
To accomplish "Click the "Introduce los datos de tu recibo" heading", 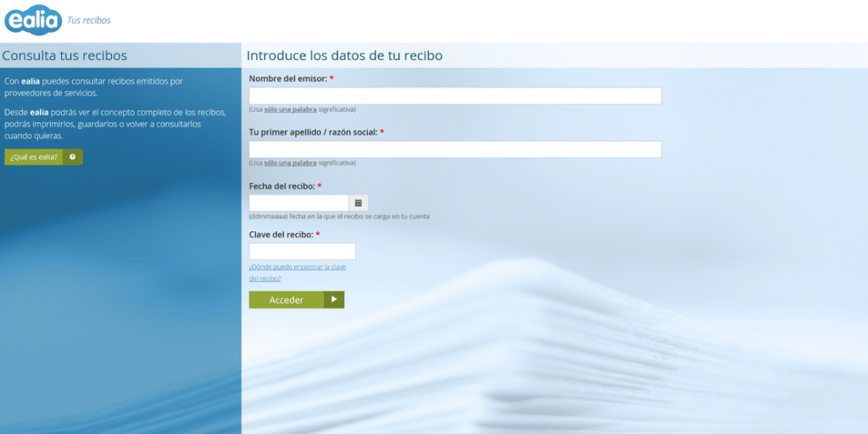I will point(344,56).
